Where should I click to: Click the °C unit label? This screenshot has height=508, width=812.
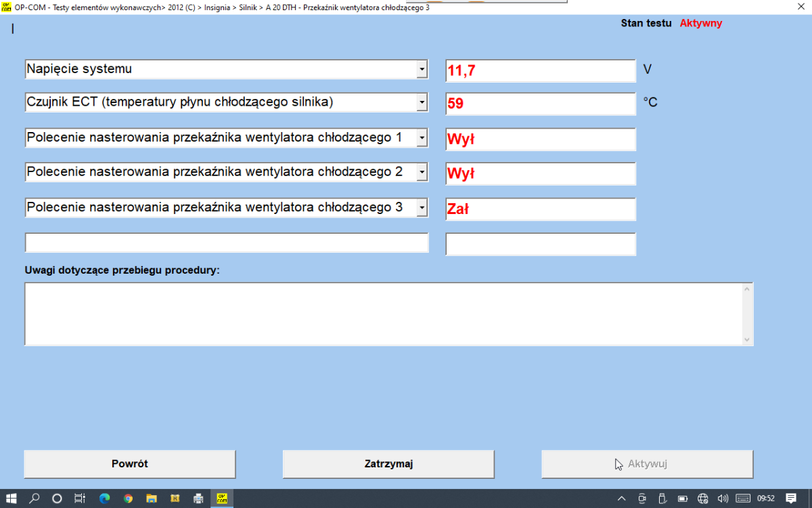coord(650,103)
